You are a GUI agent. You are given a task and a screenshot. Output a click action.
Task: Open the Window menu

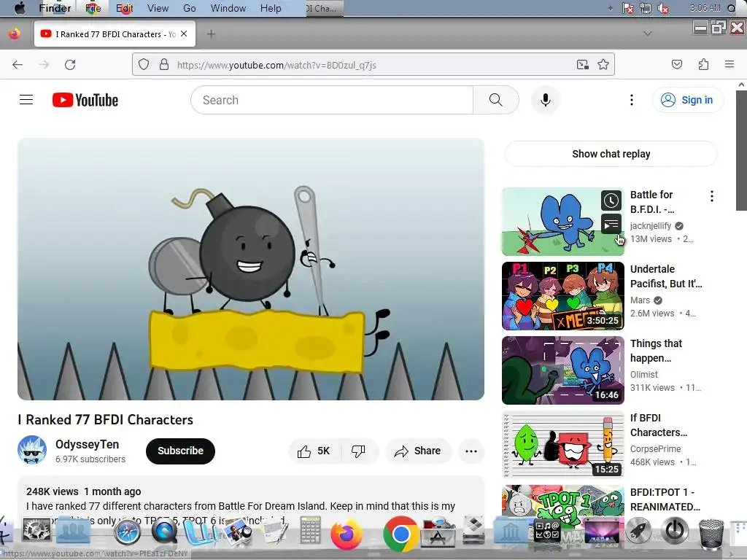(228, 8)
